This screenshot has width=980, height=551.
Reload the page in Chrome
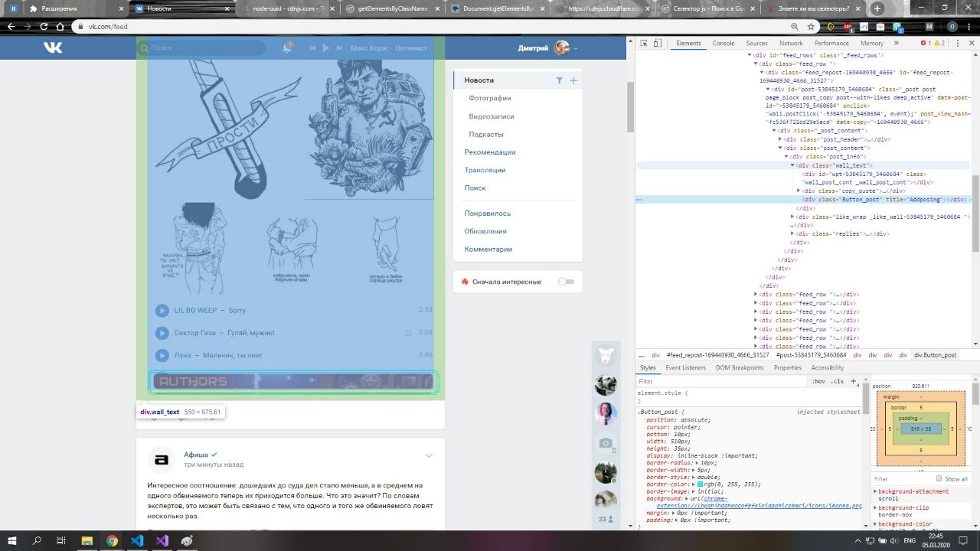pyautogui.click(x=44, y=26)
